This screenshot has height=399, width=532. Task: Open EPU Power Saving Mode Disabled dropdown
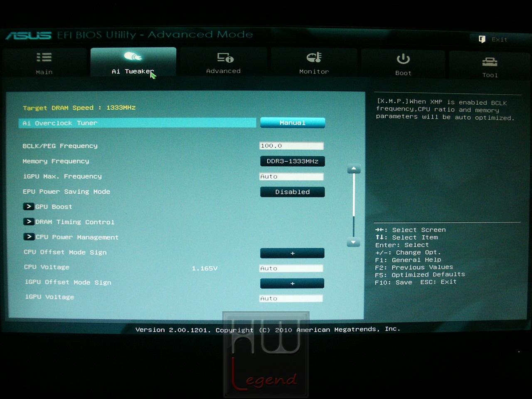[292, 192]
